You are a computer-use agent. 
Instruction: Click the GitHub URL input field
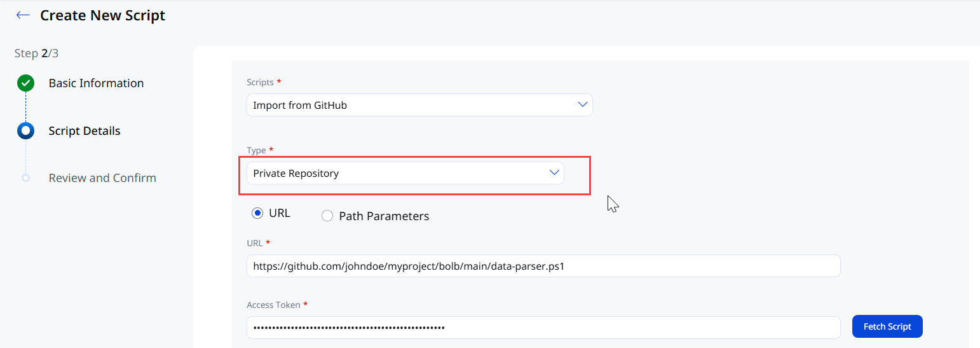pyautogui.click(x=543, y=267)
